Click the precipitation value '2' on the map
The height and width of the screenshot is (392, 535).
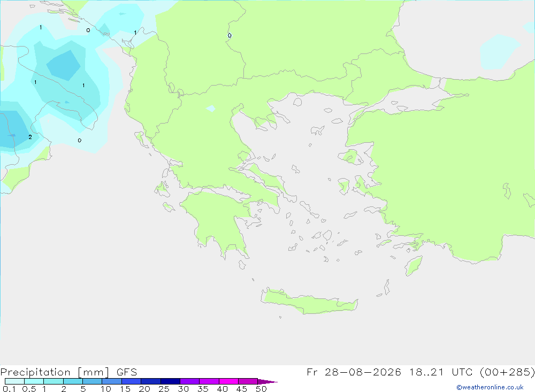pos(30,137)
